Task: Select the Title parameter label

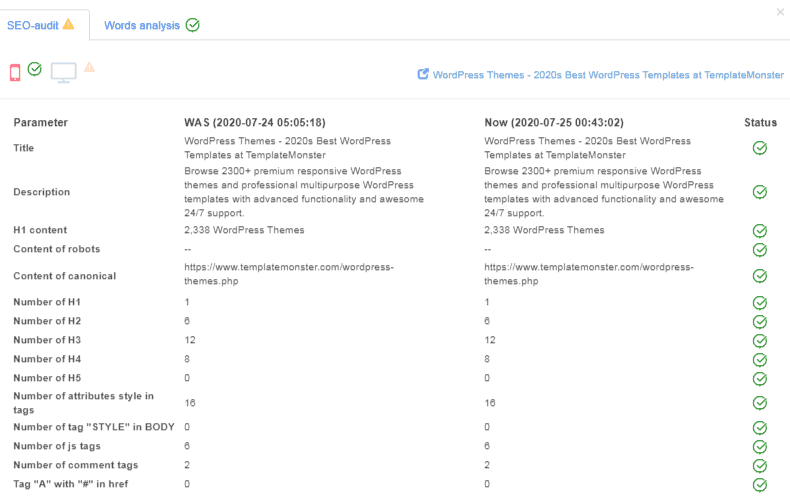Action: (24, 148)
